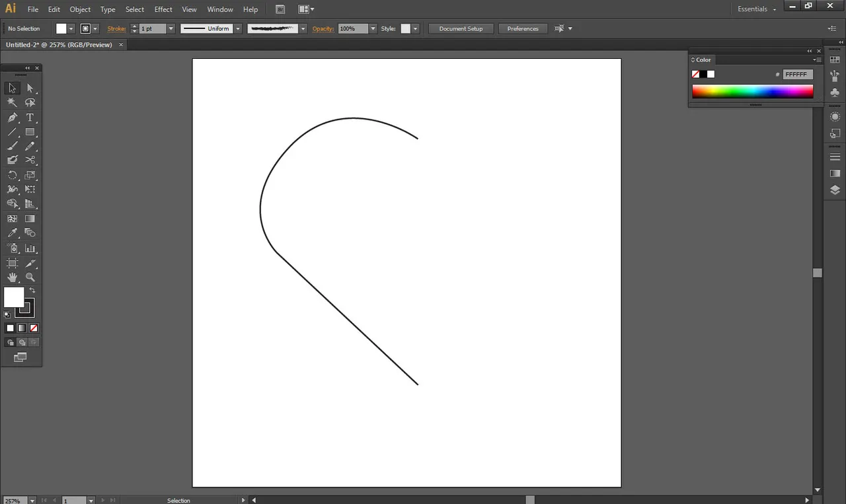Open the Swatches panel grid icon
Viewport: 846px width, 504px height.
(835, 60)
